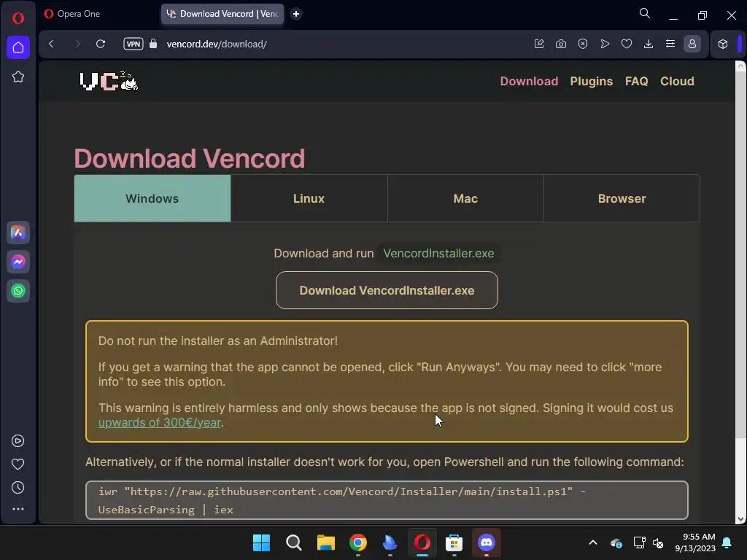747x560 pixels.
Task: Click the Vencord logo
Action: coord(109,81)
